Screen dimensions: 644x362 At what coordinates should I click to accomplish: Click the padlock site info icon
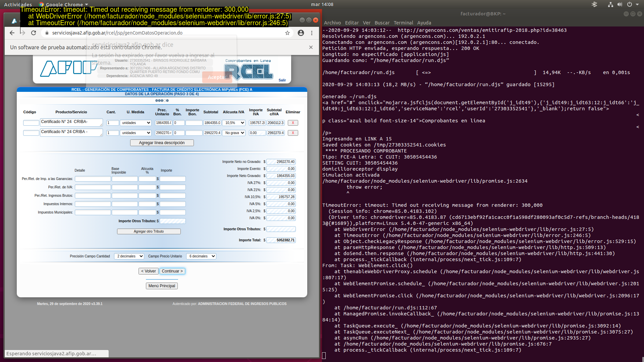[47, 33]
